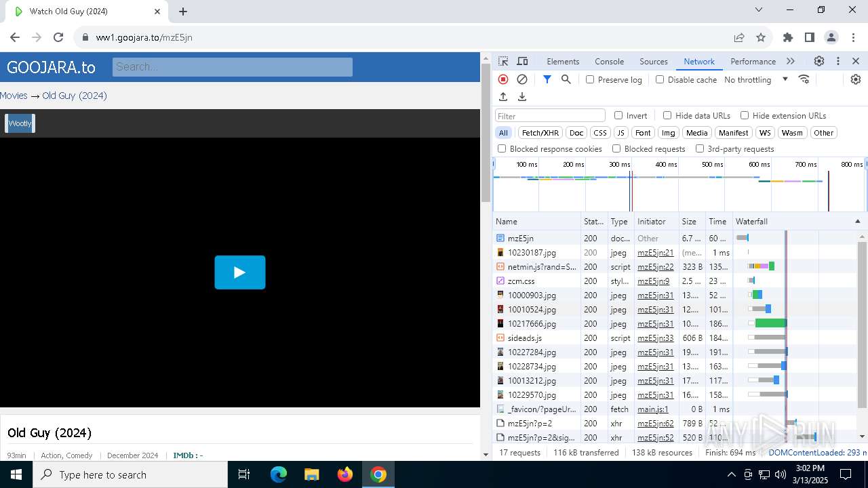Show hidden system tray icons
This screenshot has width=868, height=488.
click(x=732, y=474)
